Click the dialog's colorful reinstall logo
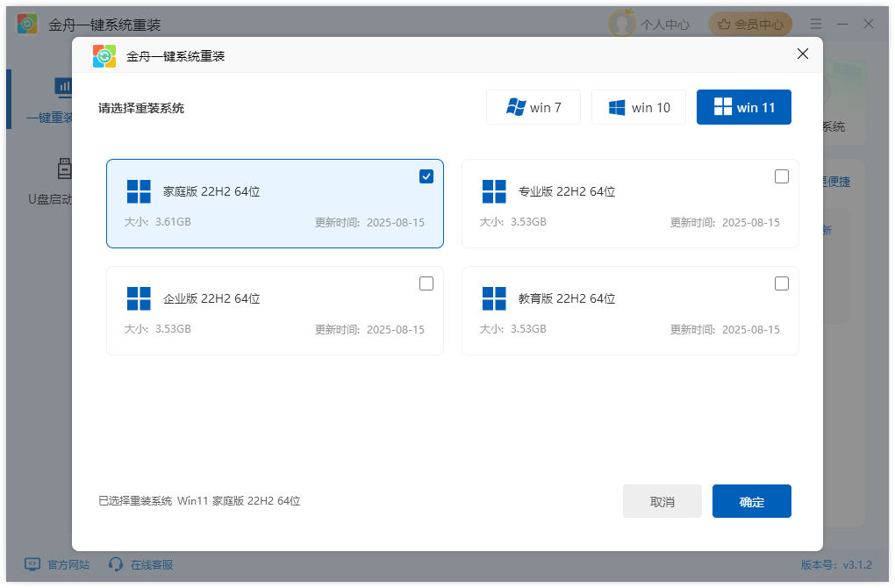This screenshot has height=588, width=895. (104, 56)
